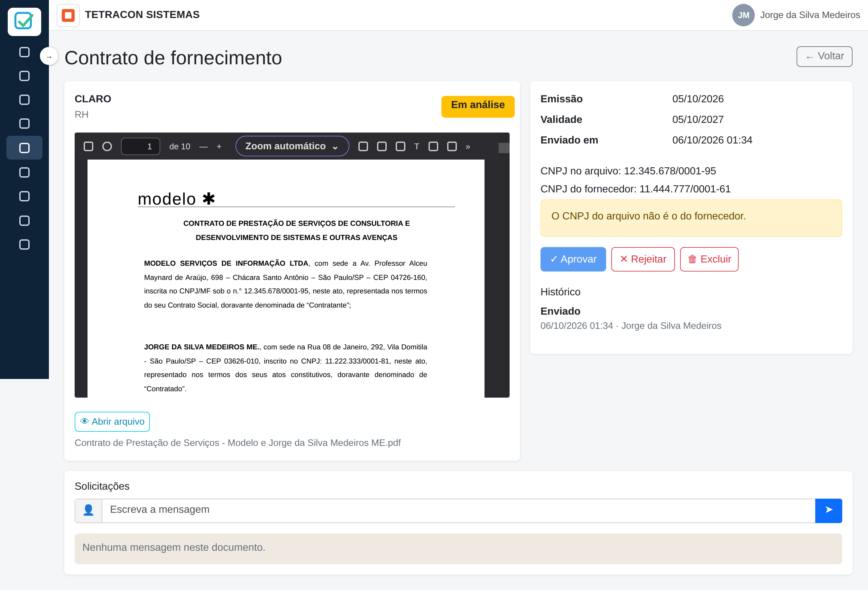Click the Emissão date 05/10/2026
This screenshot has width=868, height=590.
pyautogui.click(x=698, y=99)
